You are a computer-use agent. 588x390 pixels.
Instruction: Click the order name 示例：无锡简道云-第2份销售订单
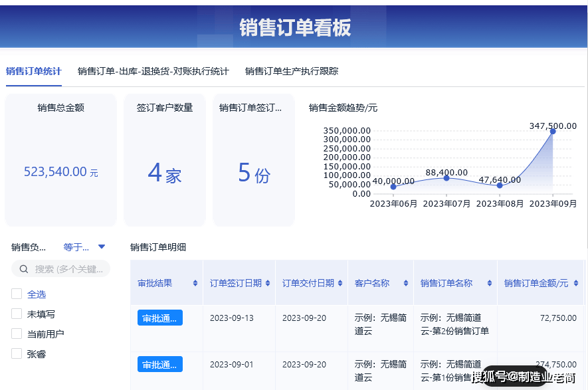pos(454,324)
